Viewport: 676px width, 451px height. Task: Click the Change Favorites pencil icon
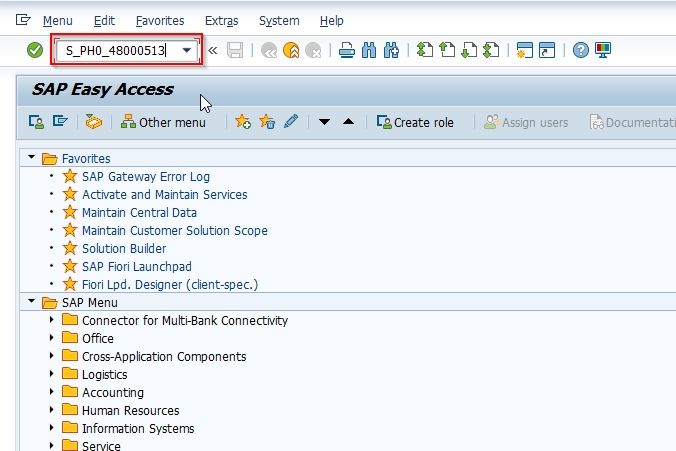click(291, 122)
